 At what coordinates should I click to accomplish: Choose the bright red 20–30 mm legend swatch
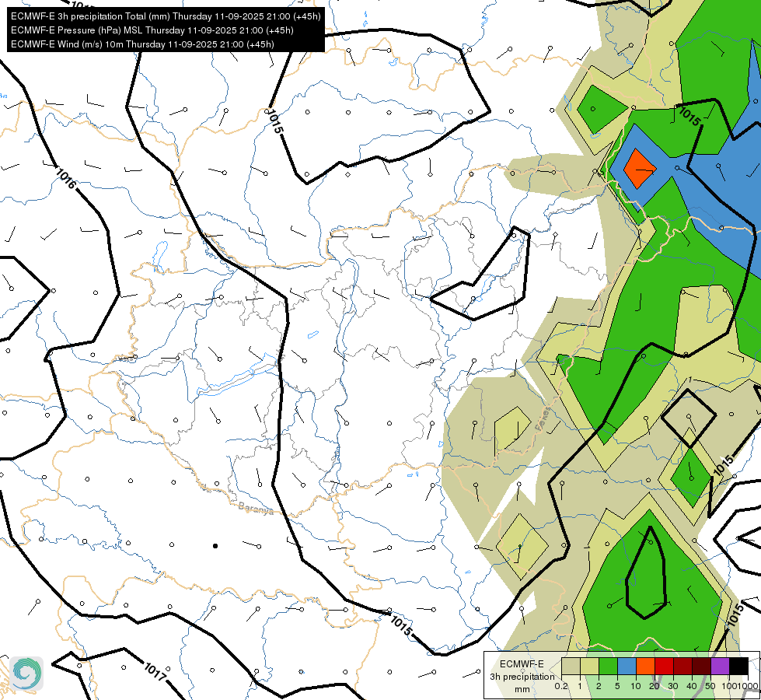(664, 666)
